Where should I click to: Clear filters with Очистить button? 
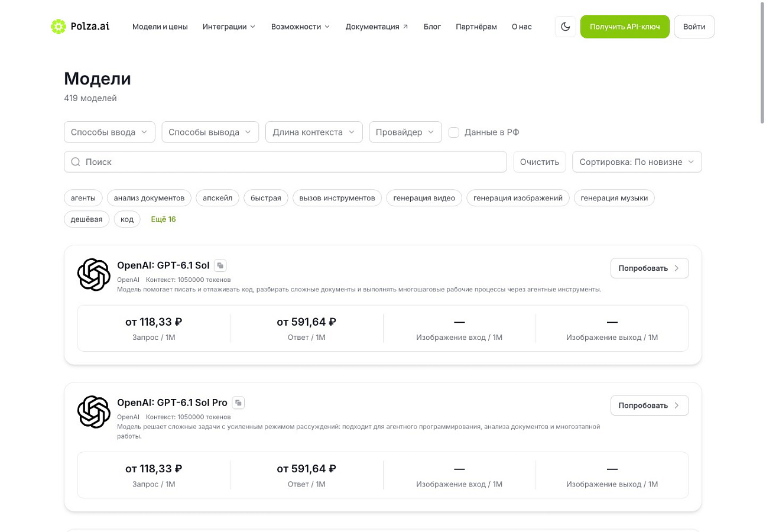[x=540, y=162]
